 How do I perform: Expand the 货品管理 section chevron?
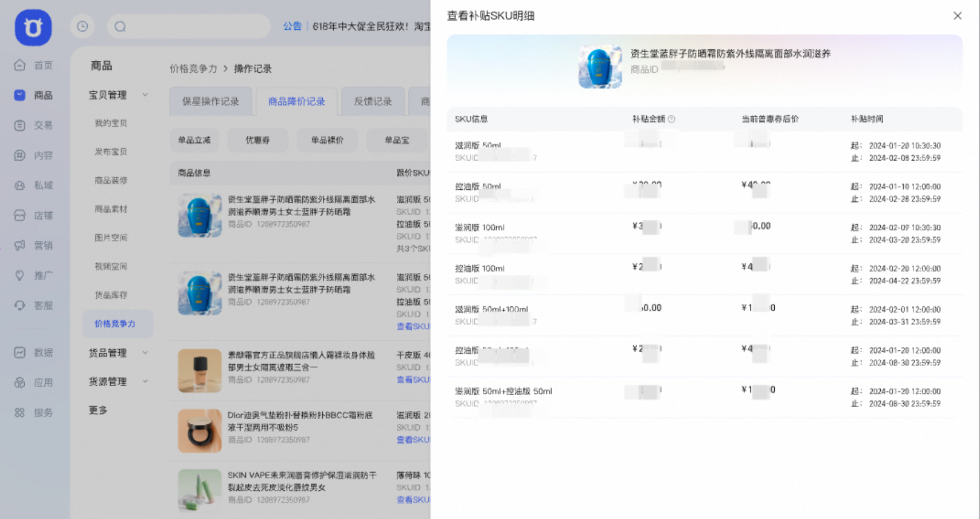[x=145, y=353]
